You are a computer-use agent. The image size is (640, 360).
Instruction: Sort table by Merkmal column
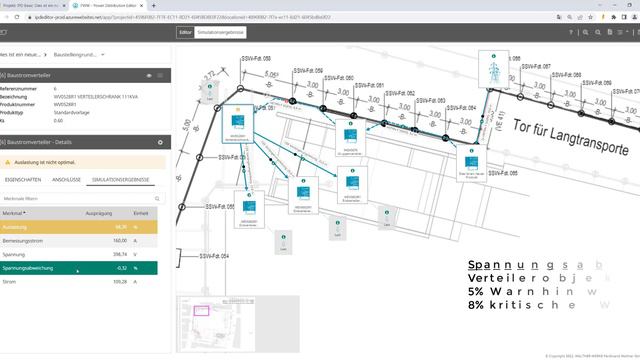[x=14, y=213]
